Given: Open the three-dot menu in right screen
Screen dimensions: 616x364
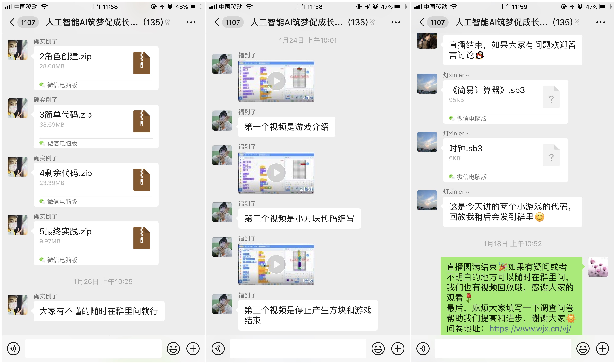Looking at the screenshot, I should [600, 22].
